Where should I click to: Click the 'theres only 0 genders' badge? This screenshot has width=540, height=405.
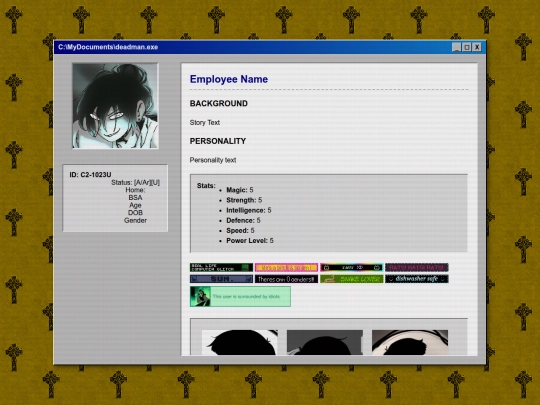286,279
